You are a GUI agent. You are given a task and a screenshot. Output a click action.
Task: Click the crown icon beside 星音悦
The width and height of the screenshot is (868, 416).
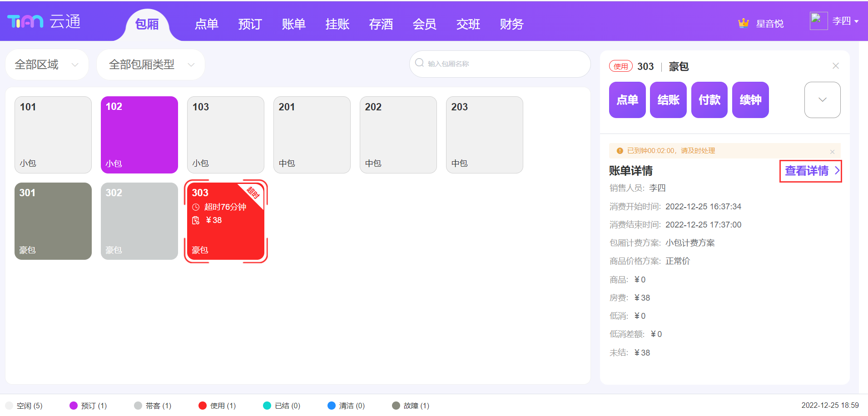tap(743, 23)
